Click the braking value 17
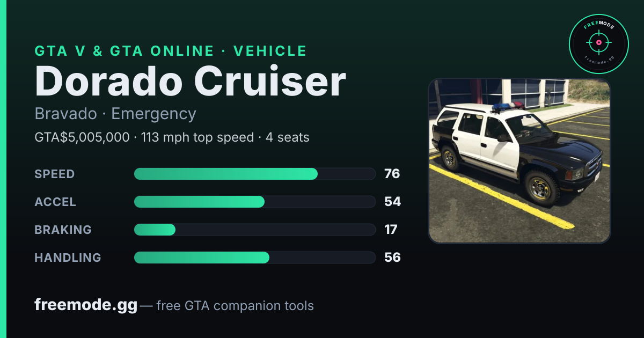644x338 pixels. tap(391, 230)
